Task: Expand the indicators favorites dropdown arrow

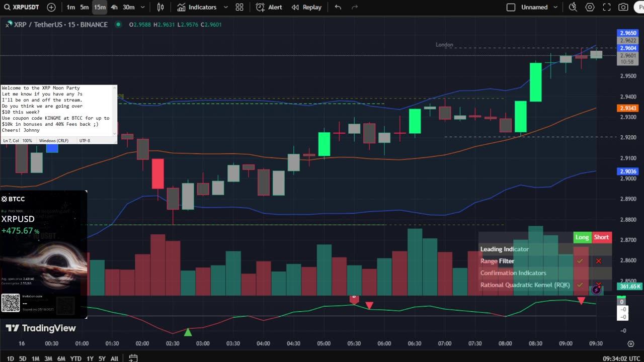Action: click(225, 7)
